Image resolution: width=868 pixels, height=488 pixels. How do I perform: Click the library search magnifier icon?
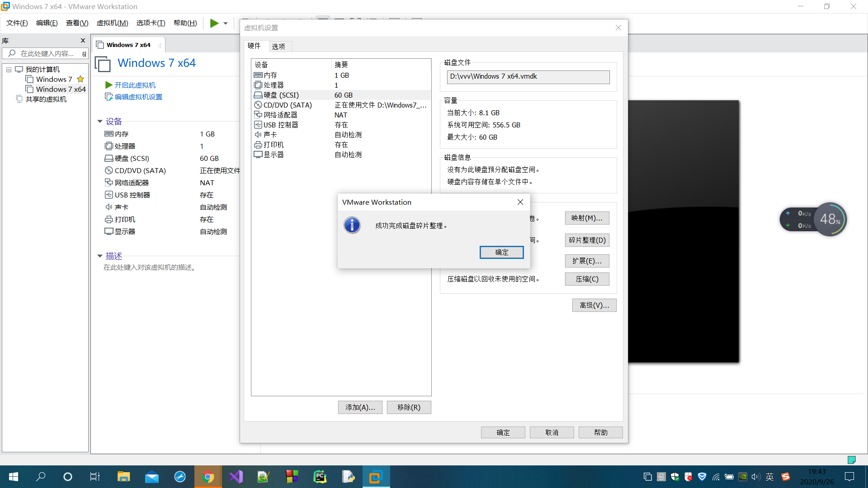11,53
